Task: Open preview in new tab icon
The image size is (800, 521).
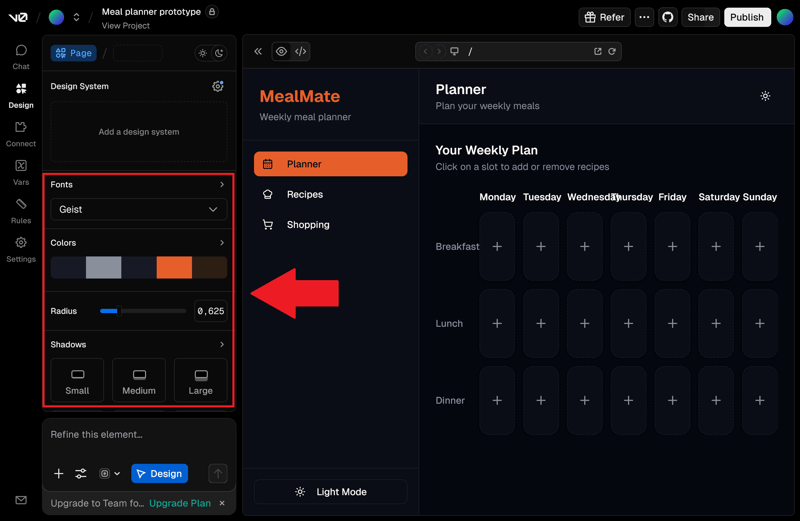Action: click(x=597, y=52)
